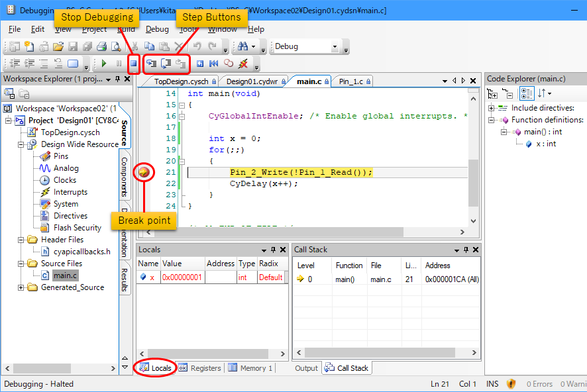Select the Step Into debug icon
Screen dimensions: 587x392
point(150,63)
